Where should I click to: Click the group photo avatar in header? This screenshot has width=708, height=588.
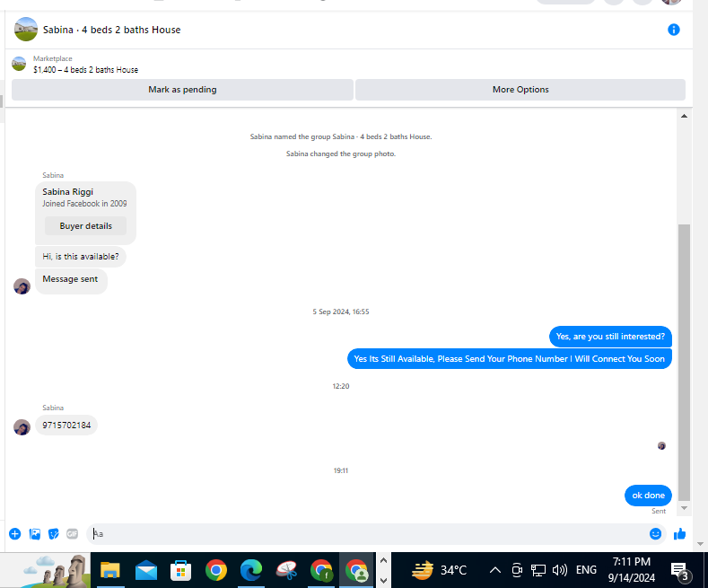point(26,30)
